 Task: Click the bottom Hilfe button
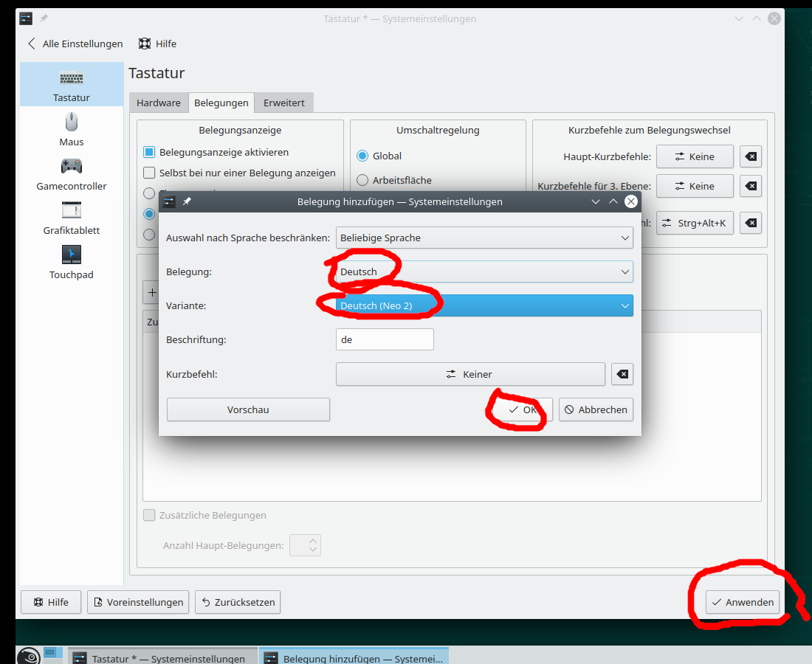click(x=51, y=603)
